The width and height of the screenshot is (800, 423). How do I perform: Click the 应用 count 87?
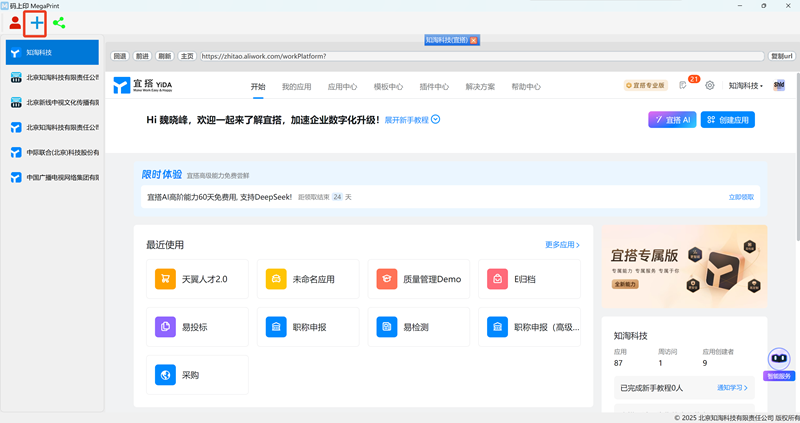click(618, 363)
